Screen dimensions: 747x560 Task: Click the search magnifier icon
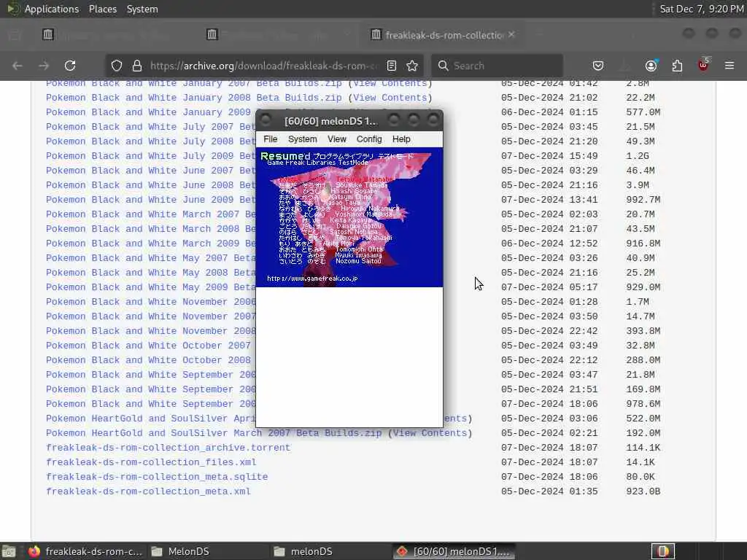443,66
